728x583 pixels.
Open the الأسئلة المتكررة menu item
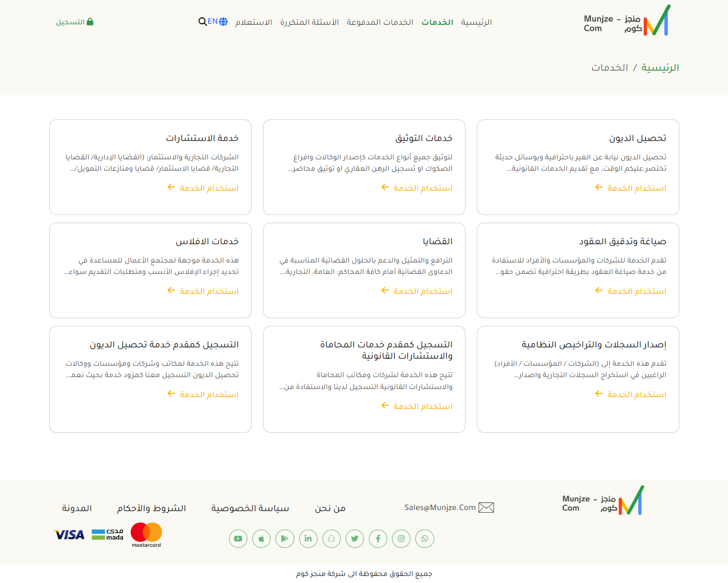coord(309,22)
